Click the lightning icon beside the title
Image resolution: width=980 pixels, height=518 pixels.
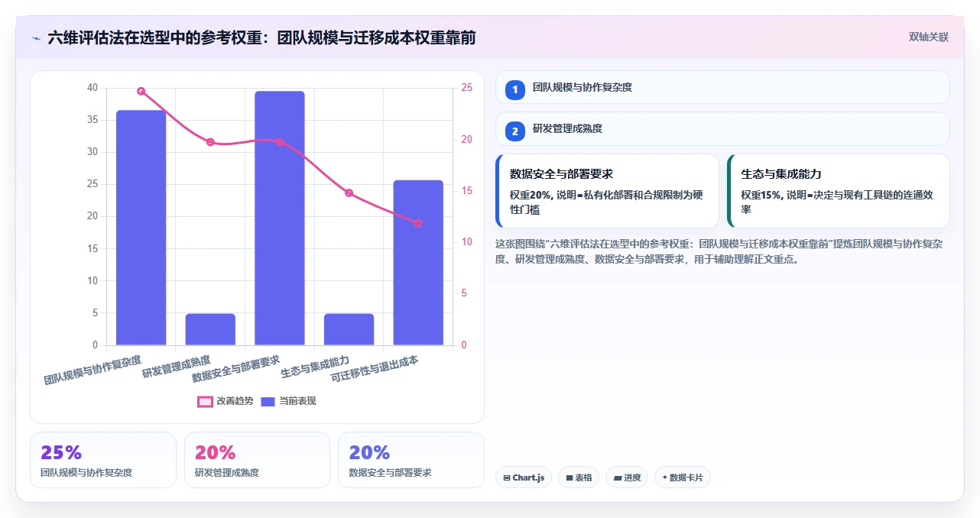[36, 37]
